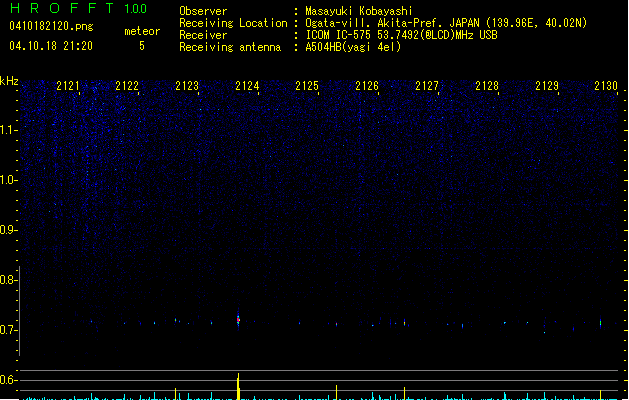Screen dimensions: 629x400
Task: Click the Ogata-vill. Akita-Pref. JAPAN location text
Action: (446, 23)
